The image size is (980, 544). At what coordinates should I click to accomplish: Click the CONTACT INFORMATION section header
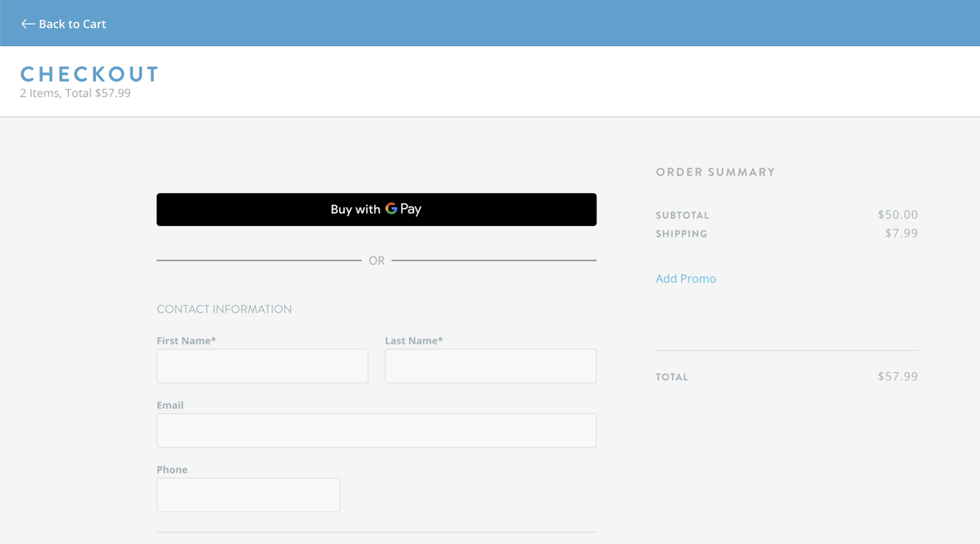point(224,309)
